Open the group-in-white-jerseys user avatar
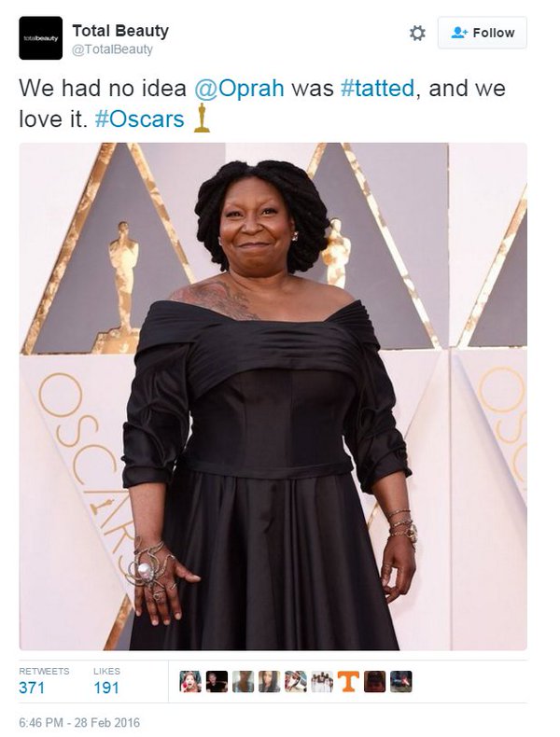The width and height of the screenshot is (560, 737). click(322, 682)
